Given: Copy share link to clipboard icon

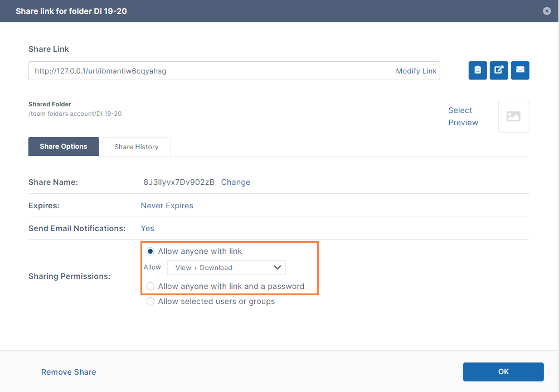Looking at the screenshot, I should [x=478, y=70].
